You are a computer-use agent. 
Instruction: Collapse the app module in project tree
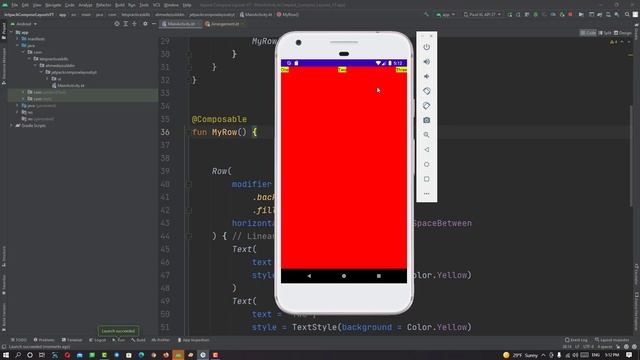(11, 32)
